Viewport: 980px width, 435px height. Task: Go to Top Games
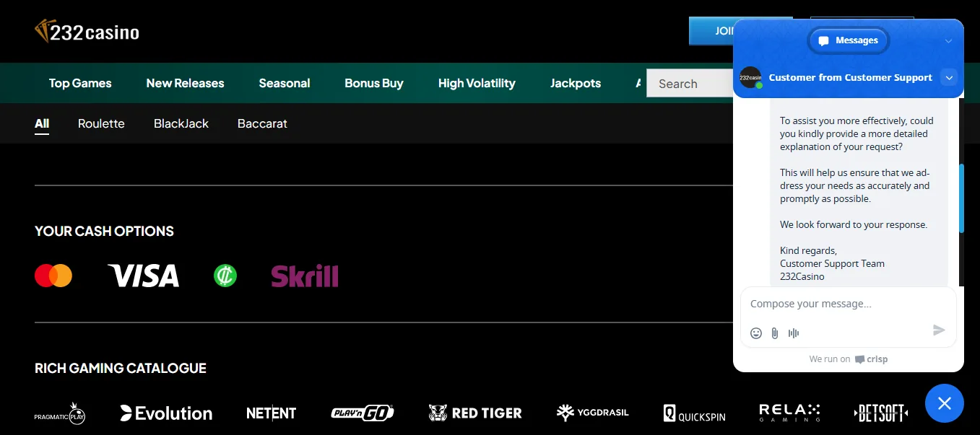tap(80, 83)
